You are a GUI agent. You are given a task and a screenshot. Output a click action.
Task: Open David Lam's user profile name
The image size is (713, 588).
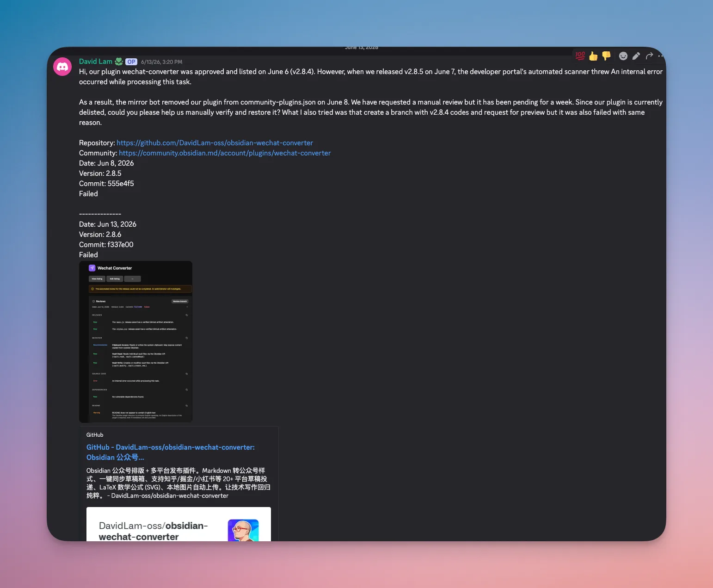click(x=96, y=62)
